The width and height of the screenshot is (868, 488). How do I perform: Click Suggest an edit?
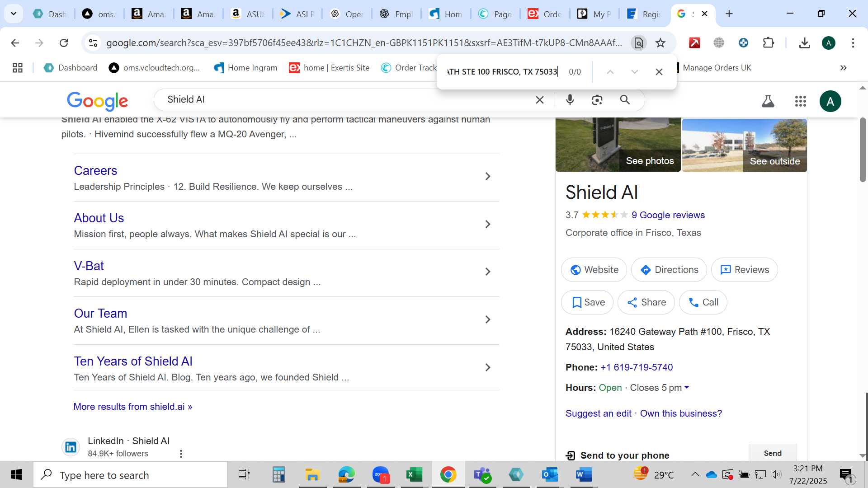(598, 413)
